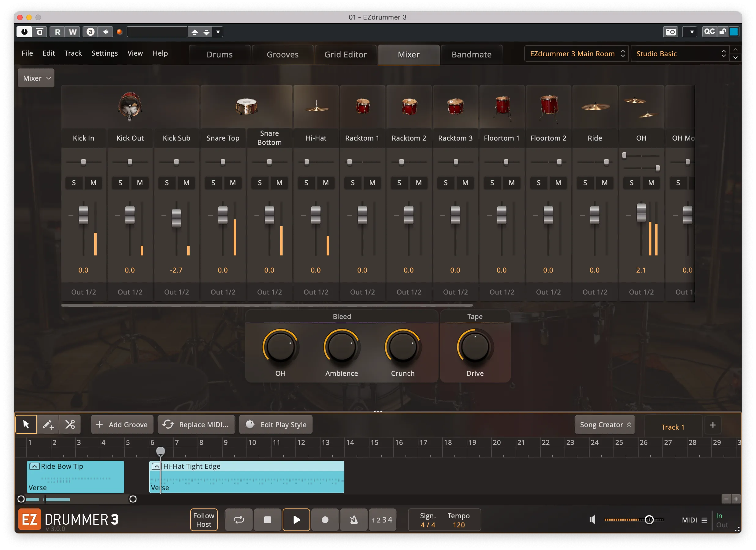This screenshot has height=550, width=756.
Task: Expand the Song Creator panel
Action: coord(605,424)
